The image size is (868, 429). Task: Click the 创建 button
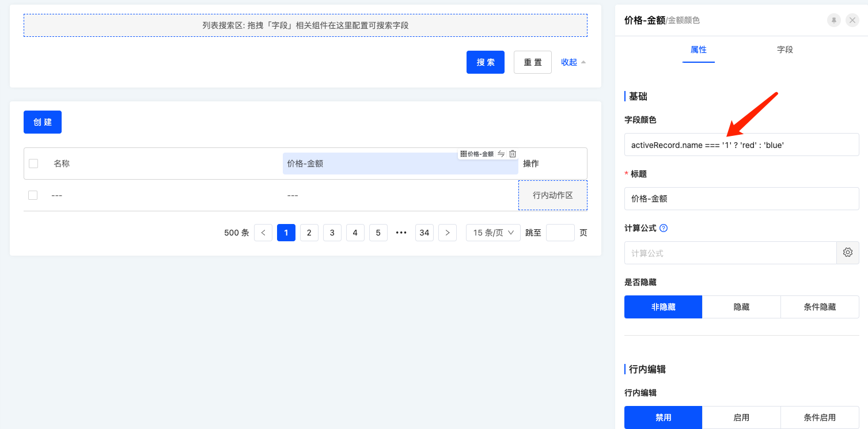coord(43,122)
